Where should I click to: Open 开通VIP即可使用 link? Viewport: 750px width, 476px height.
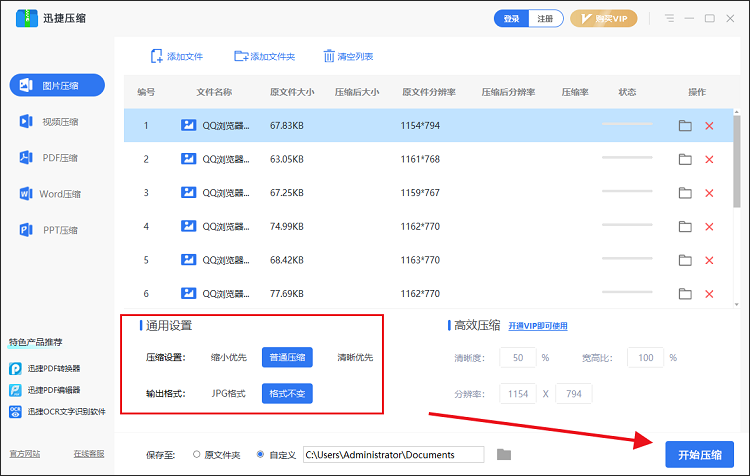pyautogui.click(x=538, y=326)
